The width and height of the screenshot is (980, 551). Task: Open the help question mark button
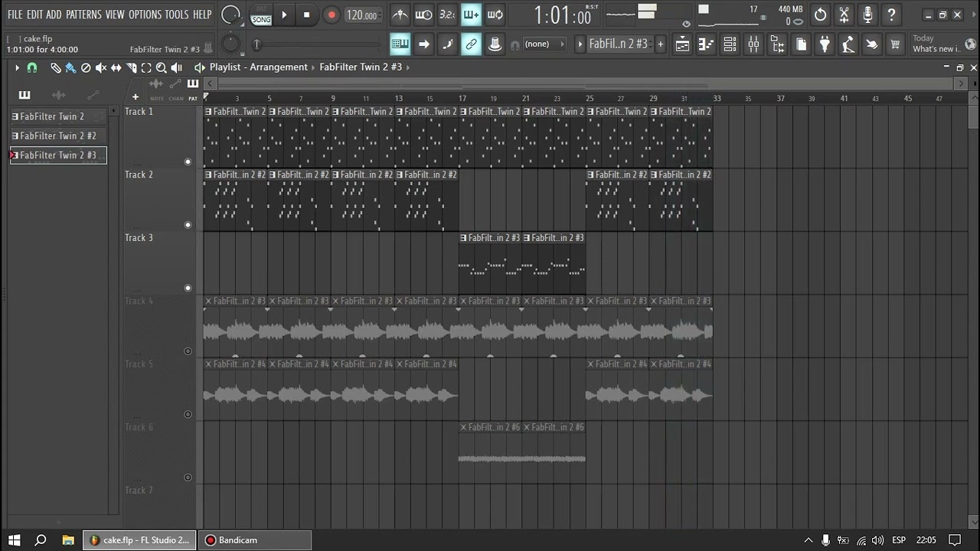pos(891,15)
